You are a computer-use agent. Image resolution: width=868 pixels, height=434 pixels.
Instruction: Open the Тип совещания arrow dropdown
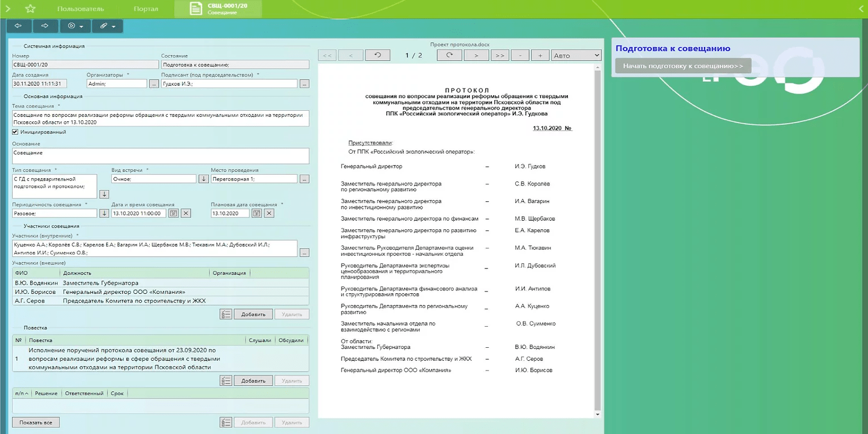tap(104, 194)
